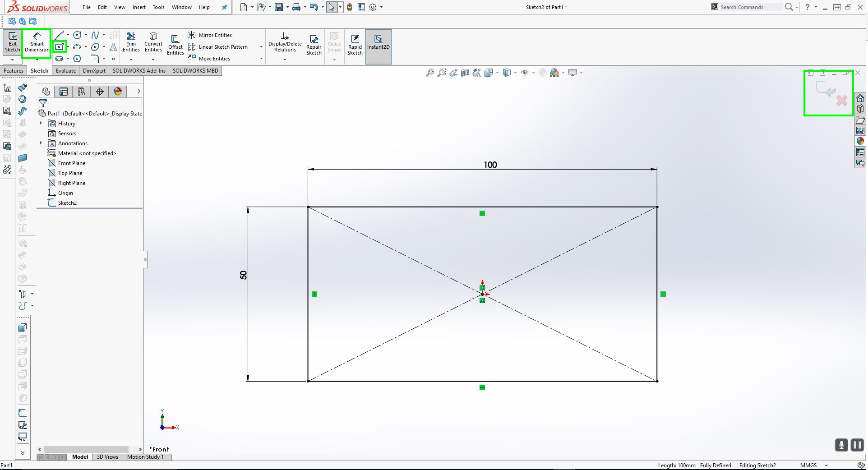
Task: Click Convert Entities tool
Action: click(153, 42)
